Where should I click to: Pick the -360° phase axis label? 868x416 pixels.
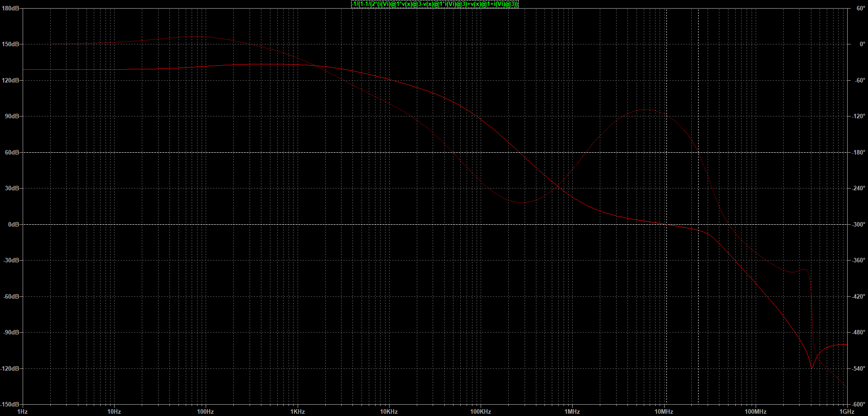[x=859, y=261]
